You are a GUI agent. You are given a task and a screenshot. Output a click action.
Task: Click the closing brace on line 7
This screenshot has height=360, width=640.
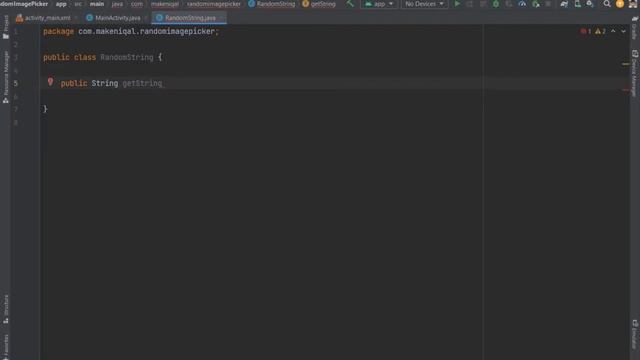45,109
